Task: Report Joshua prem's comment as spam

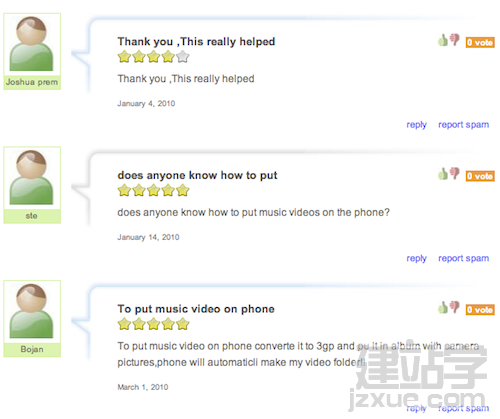Action: [463, 125]
